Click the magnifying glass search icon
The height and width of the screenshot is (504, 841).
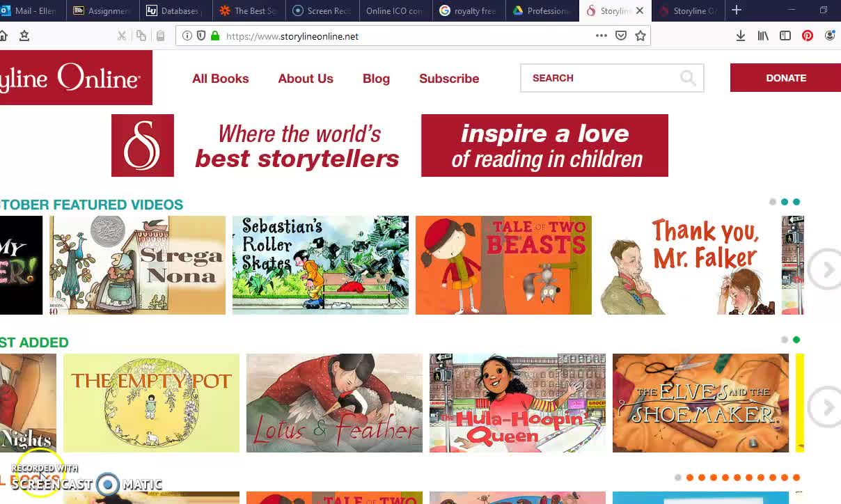pos(688,78)
